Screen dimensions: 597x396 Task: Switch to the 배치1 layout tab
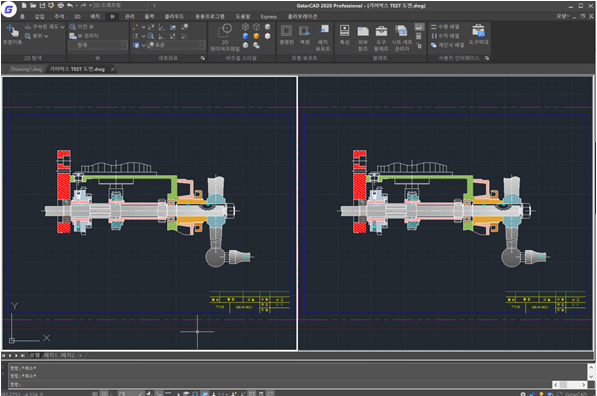51,355
